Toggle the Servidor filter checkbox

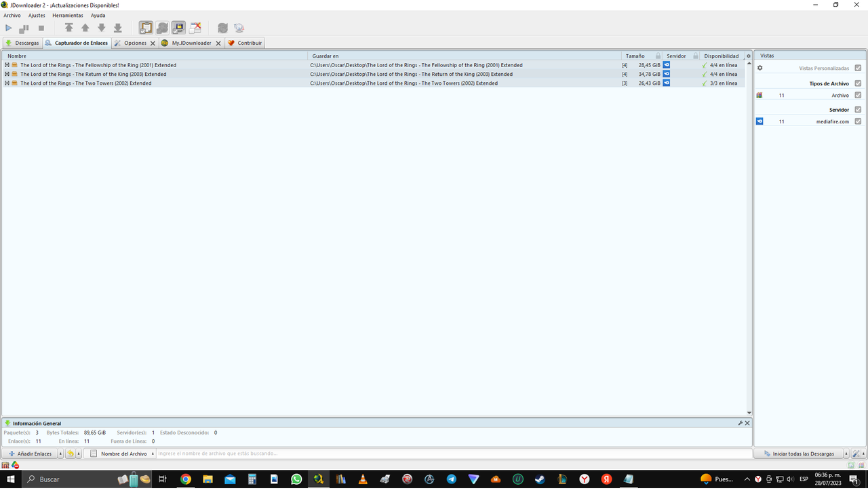pos(858,109)
